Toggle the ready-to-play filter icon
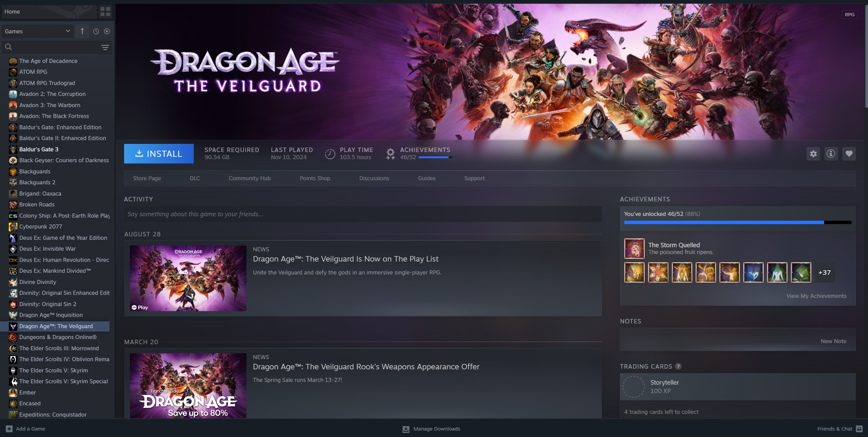 107,31
